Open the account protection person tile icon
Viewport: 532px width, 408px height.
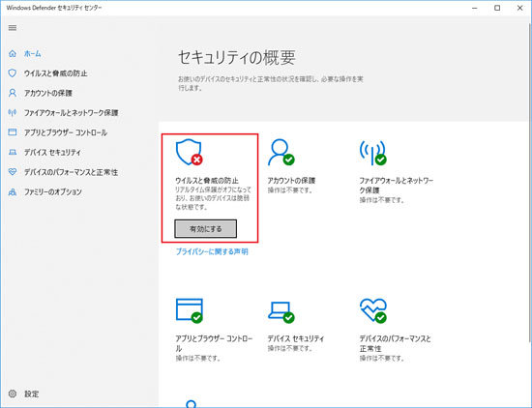(281, 152)
